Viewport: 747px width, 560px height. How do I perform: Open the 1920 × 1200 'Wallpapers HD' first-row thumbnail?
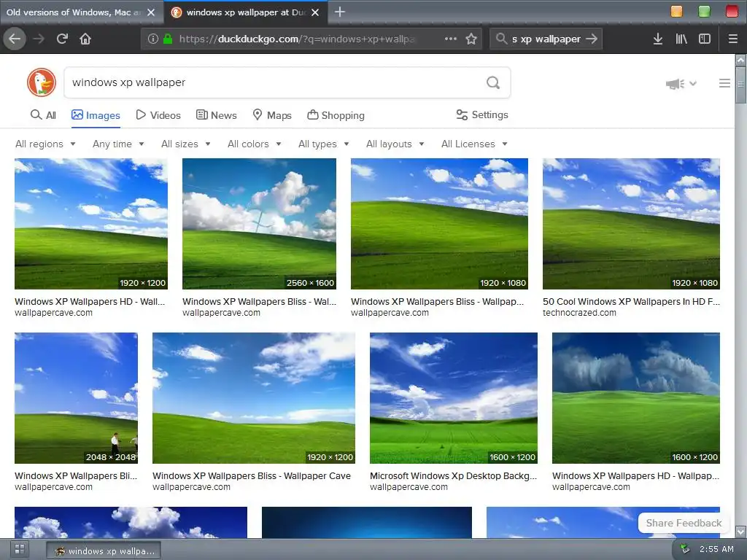point(91,224)
